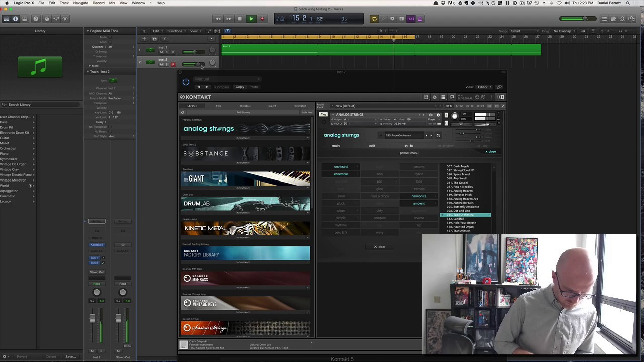Open the Substance library banner
Viewport: 644px width, 362px height.
[x=246, y=153]
